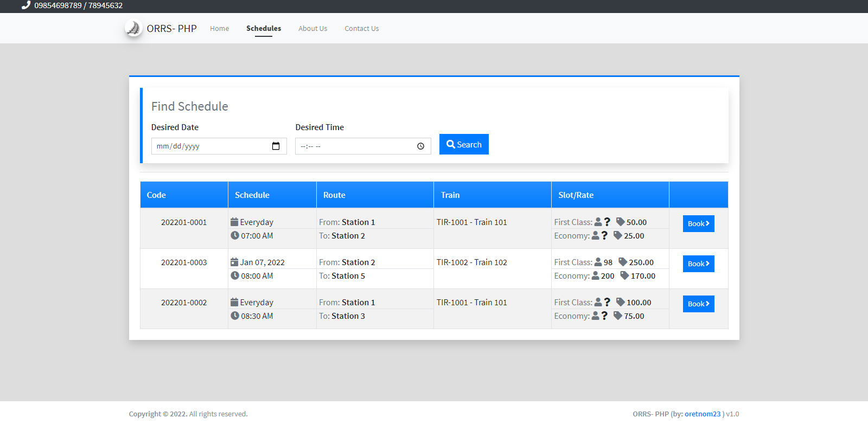This screenshot has width=868, height=424.
Task: Click the Code column header
Action: (184, 195)
